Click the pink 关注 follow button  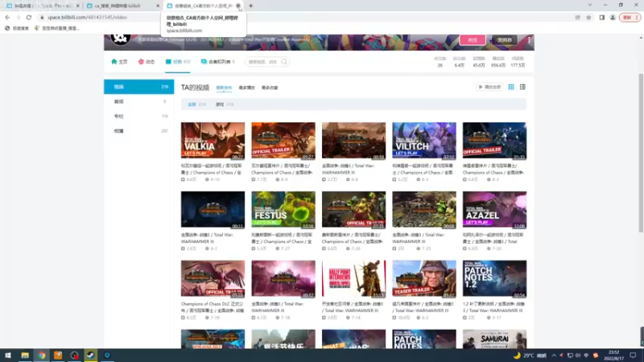[473, 39]
